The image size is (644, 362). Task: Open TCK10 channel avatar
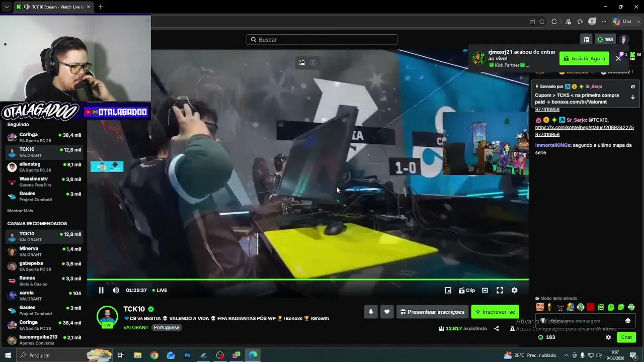click(107, 317)
